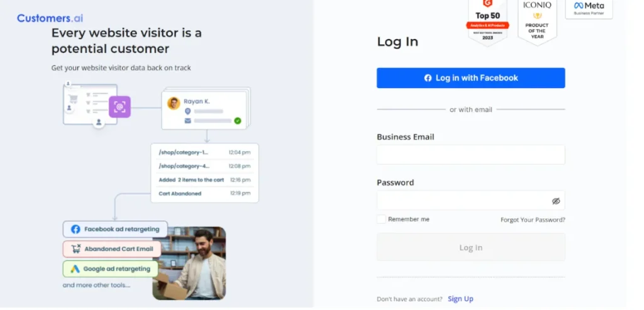Image resolution: width=644 pixels, height=310 pixels.
Task: Focus the Business Email field
Action: 470,155
